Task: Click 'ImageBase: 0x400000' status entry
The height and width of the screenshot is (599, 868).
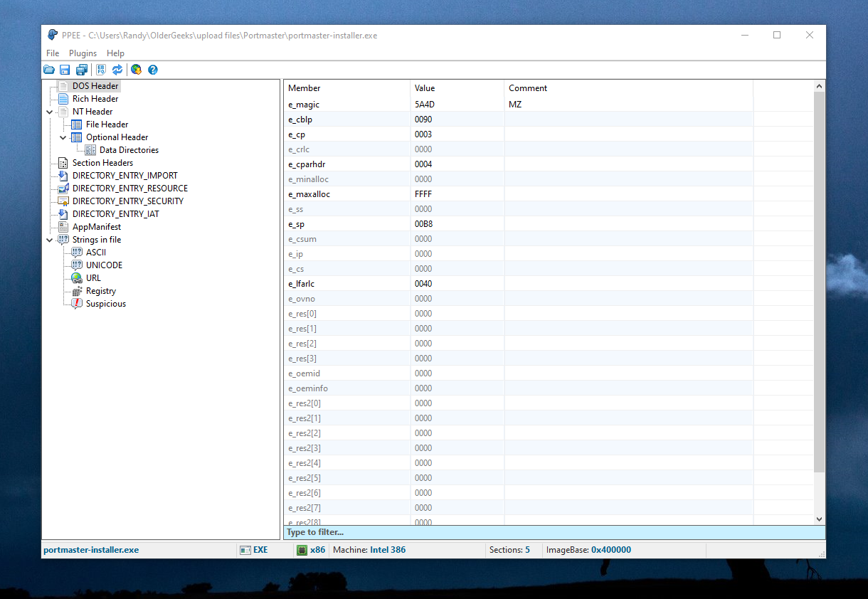Action: [588, 550]
